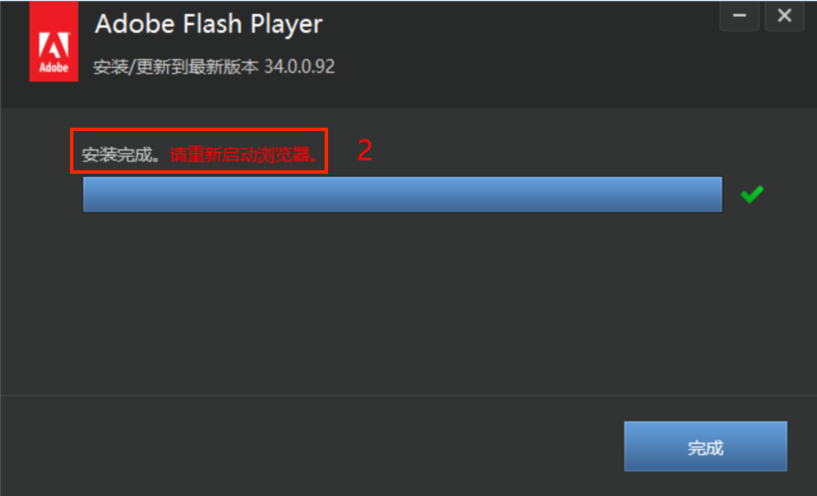This screenshot has height=496, width=817.
Task: Minimize the Flash Player installer window
Action: [739, 16]
